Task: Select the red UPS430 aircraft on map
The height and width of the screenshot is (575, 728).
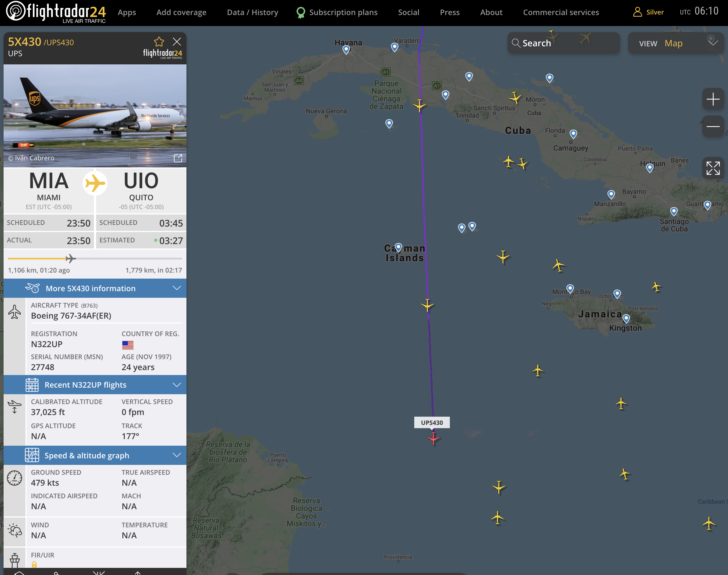Action: tap(433, 438)
